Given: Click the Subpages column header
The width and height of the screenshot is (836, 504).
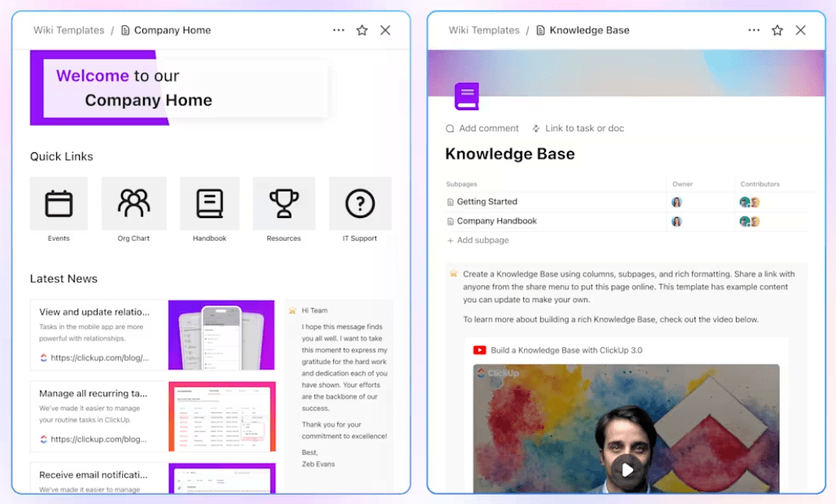Looking at the screenshot, I should [461, 184].
